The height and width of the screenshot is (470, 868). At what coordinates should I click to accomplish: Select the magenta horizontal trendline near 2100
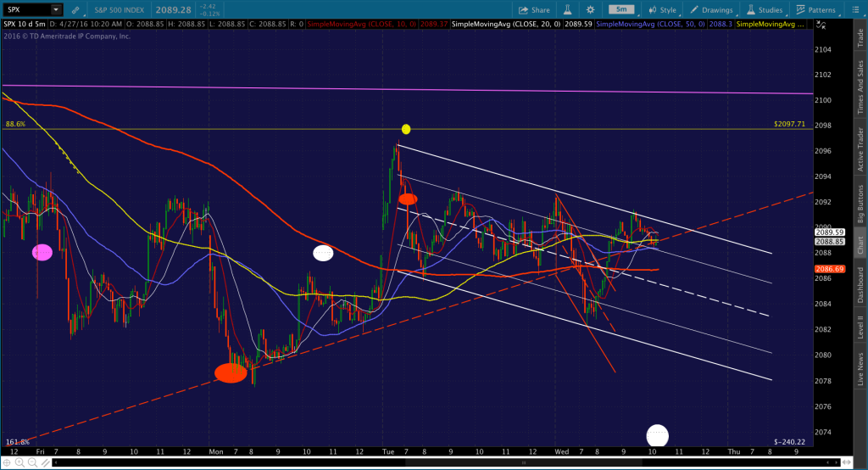pyautogui.click(x=408, y=89)
